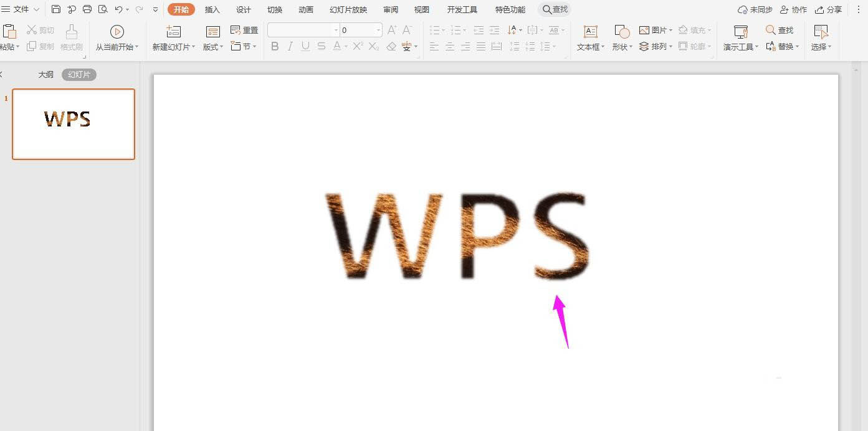This screenshot has height=431, width=868.
Task: Click the Share (分享) button
Action: point(828,10)
